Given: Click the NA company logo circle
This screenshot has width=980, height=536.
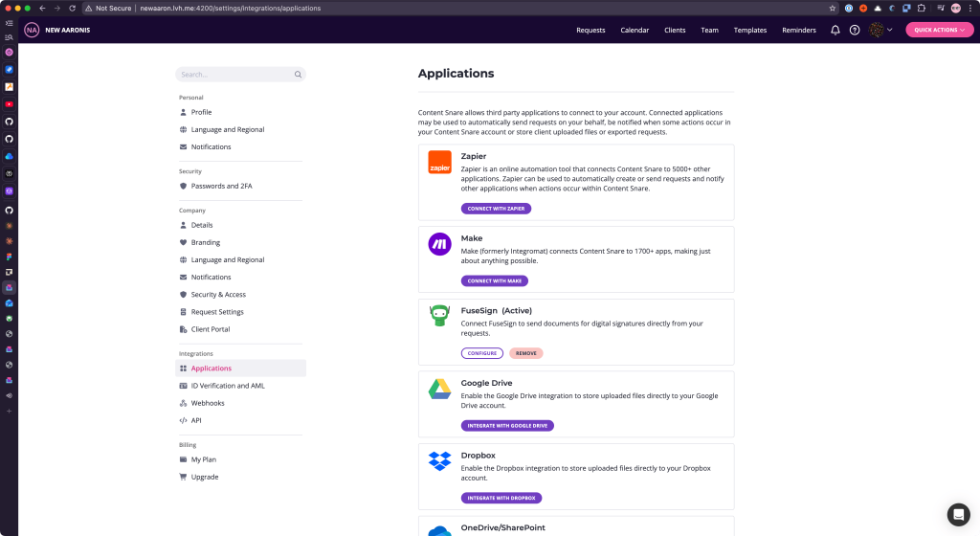Looking at the screenshot, I should pyautogui.click(x=32, y=30).
